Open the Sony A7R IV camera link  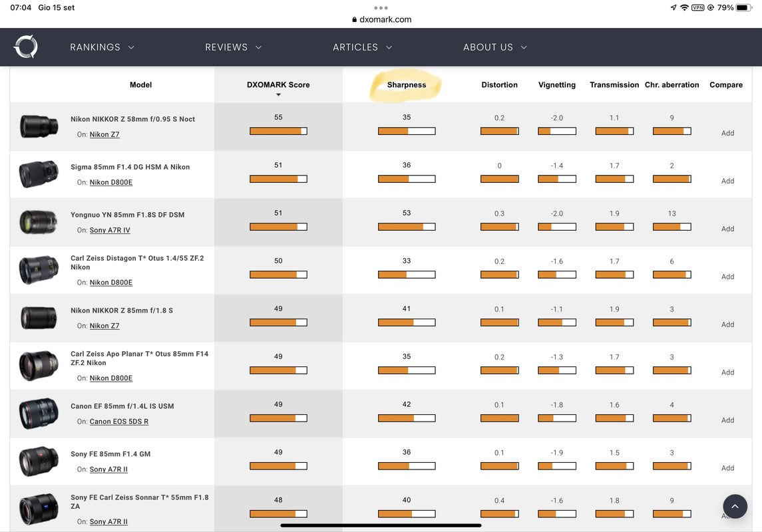point(110,230)
